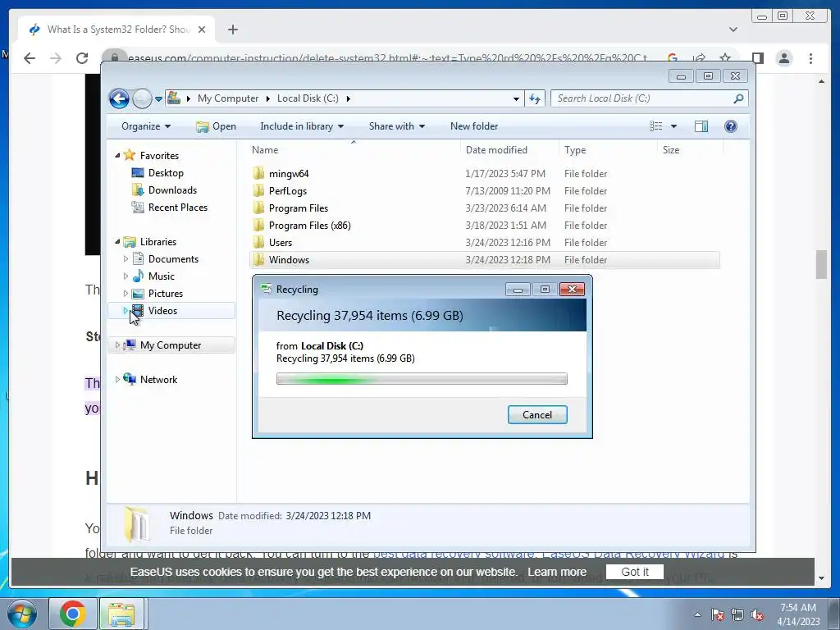This screenshot has height=630, width=840.
Task: Click the search magnifier icon in Explorer
Action: 738,98
